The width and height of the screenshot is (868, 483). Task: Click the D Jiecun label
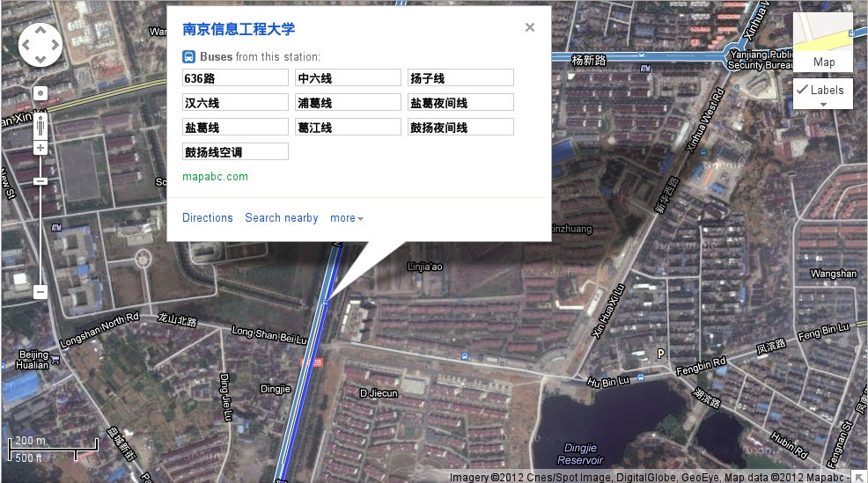(379, 393)
